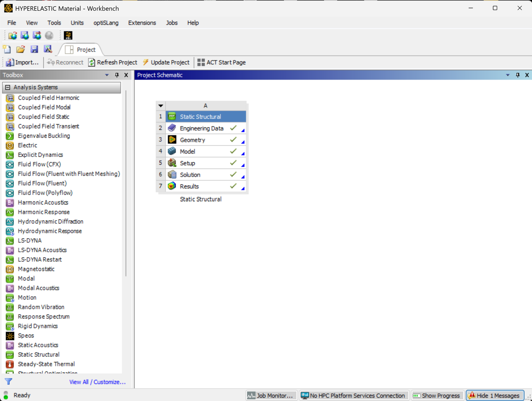Viewport: 532px width, 401px height.
Task: Click the Save As icon
Action: tap(48, 50)
